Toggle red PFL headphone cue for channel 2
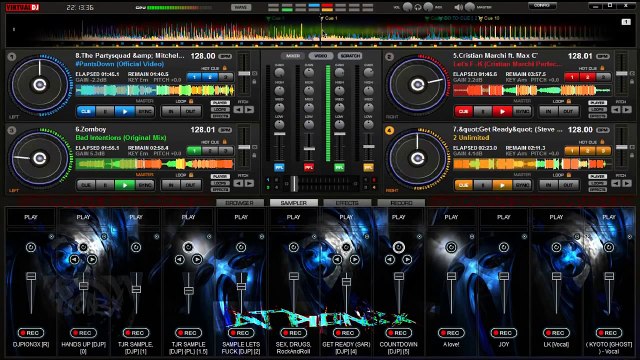640x360 pixels. coord(309,167)
